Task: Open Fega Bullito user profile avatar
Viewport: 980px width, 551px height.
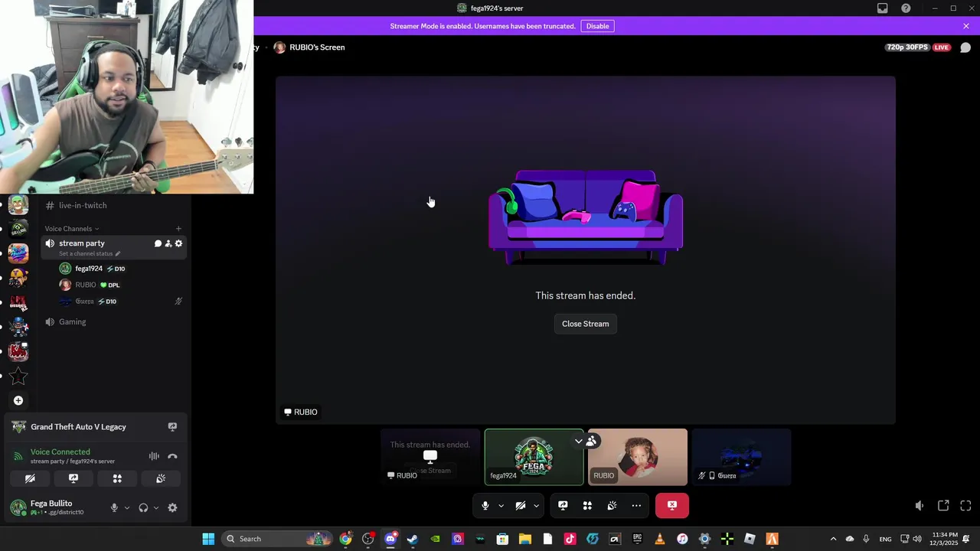Action: [x=18, y=507]
